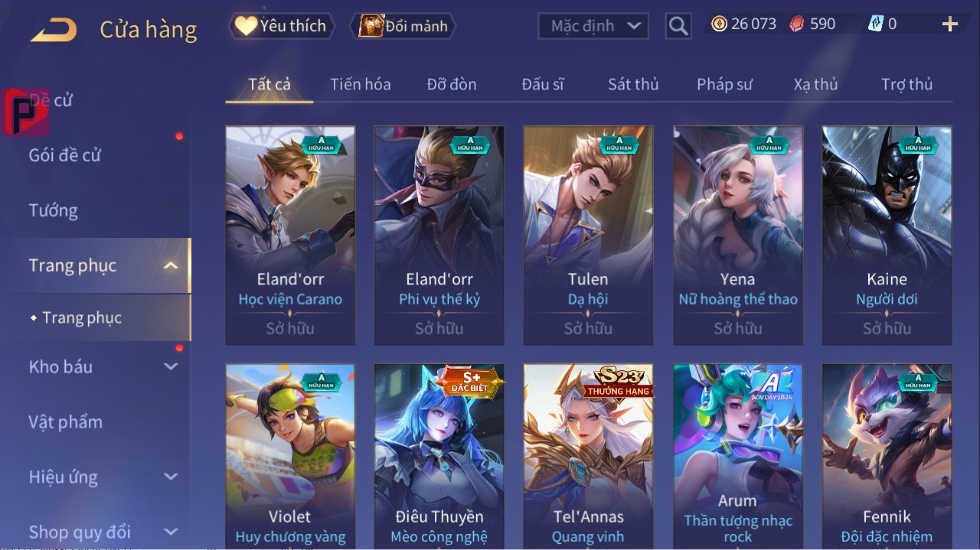Select Kaine Người dơi skin card
The height and width of the screenshot is (550, 980).
click(x=887, y=236)
